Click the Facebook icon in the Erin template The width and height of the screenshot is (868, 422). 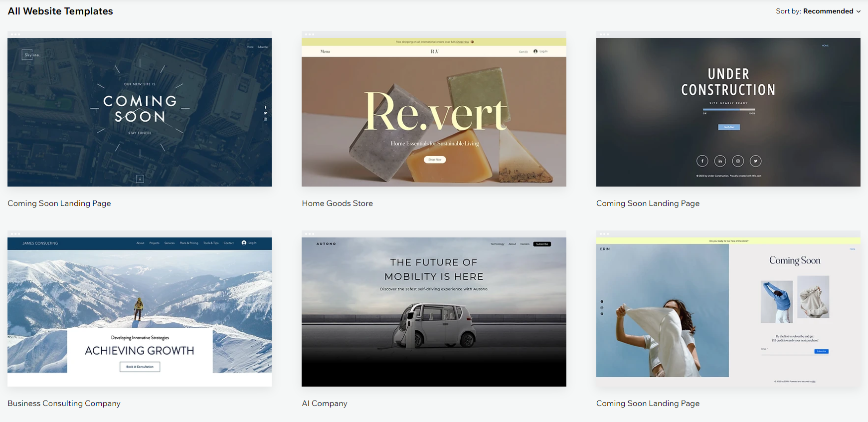(x=602, y=302)
